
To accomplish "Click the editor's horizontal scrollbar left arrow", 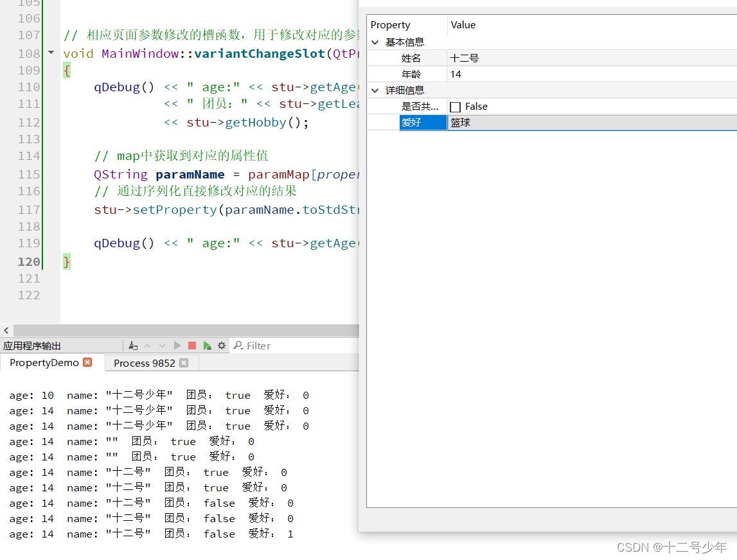I will coord(6,330).
